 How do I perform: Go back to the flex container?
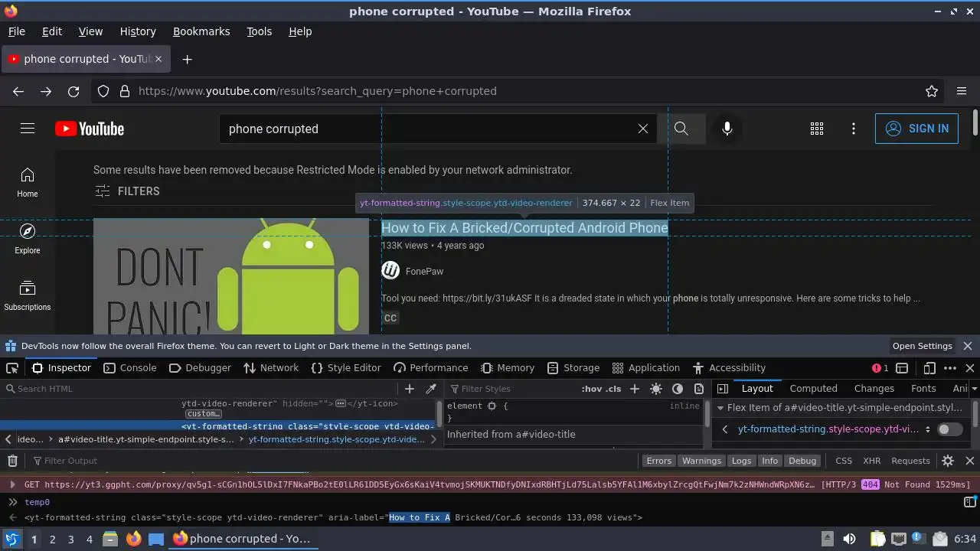tap(724, 429)
